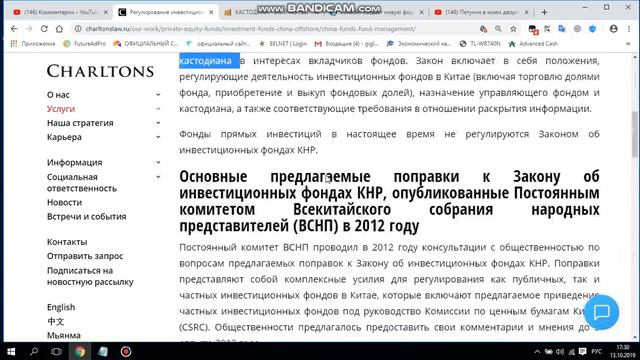Expand the Информация submenu arrow
The image size is (640, 360).
pyautogui.click(x=158, y=162)
